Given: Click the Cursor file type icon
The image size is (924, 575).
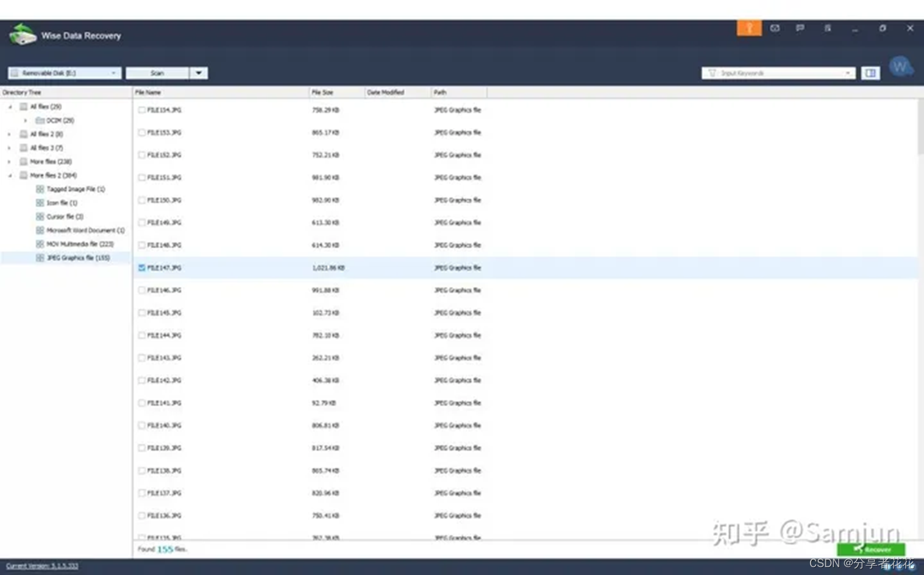Looking at the screenshot, I should coord(40,216).
